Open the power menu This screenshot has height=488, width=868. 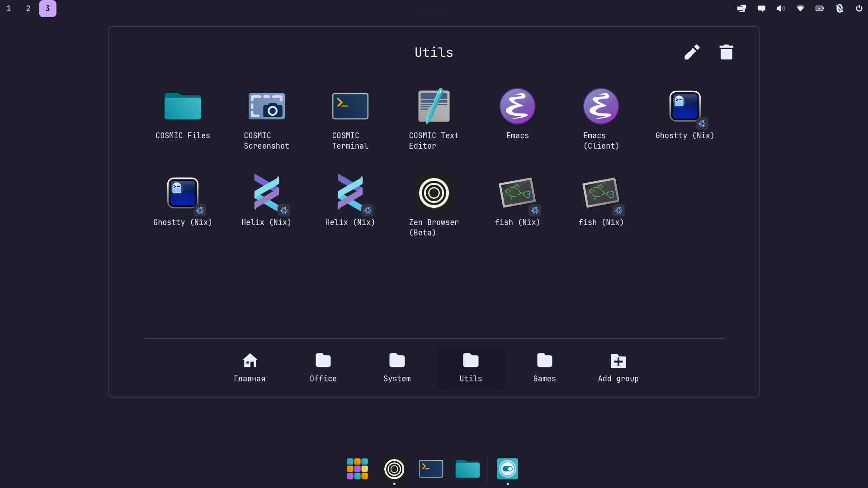coord(859,9)
